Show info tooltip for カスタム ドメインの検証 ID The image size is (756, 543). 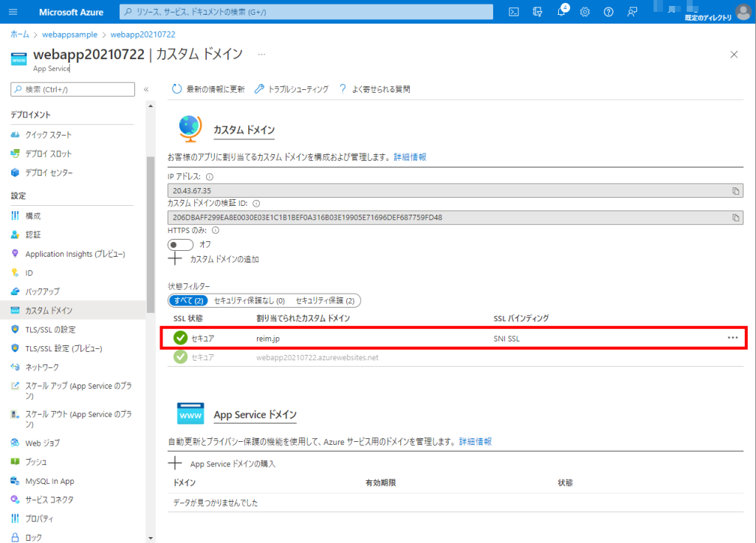(256, 204)
